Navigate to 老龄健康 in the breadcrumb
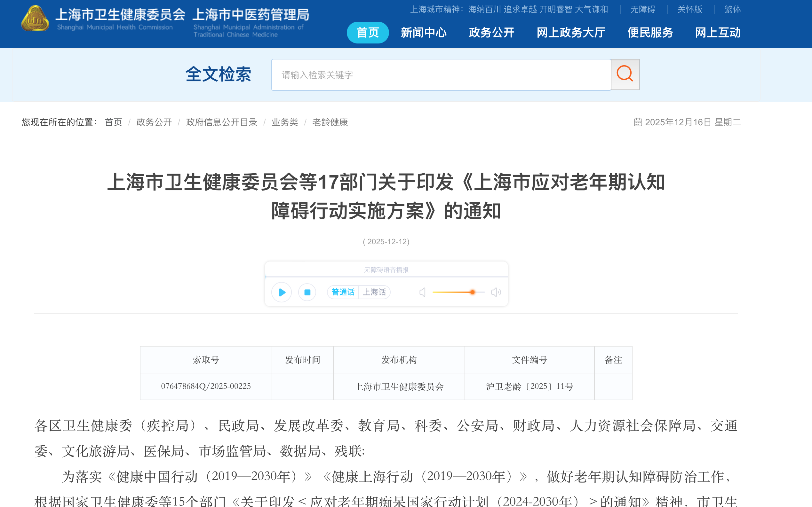 (330, 122)
